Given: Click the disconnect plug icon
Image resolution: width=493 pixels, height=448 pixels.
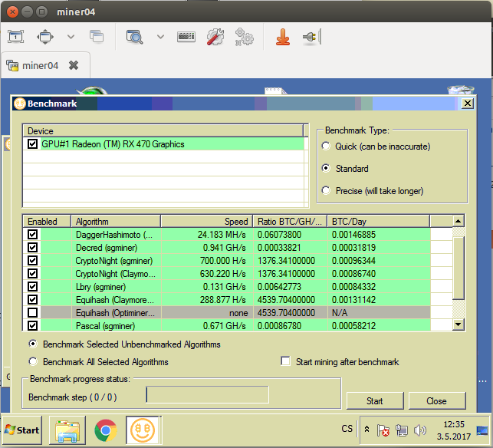Looking at the screenshot, I should click(311, 37).
